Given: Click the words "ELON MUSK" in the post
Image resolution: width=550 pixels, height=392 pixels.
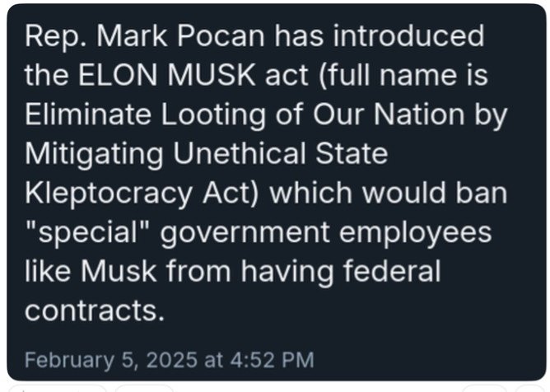Looking at the screenshot, I should tap(166, 75).
